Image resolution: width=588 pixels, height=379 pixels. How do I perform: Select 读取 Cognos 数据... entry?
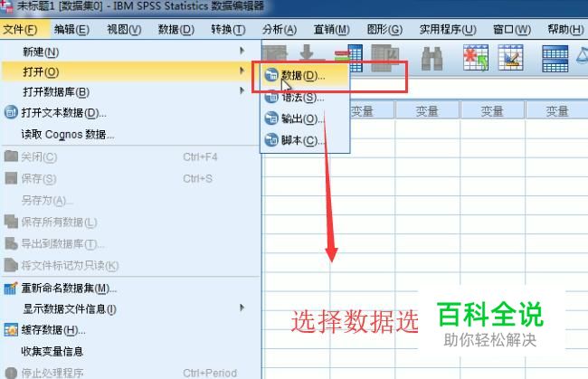(130, 134)
